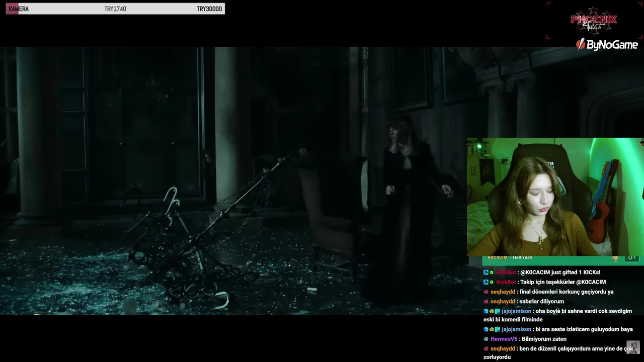The width and height of the screenshot is (644, 362).
Task: Click pink badge beside seqhaydd 'sabırlar diliyorum'
Action: 486,302
